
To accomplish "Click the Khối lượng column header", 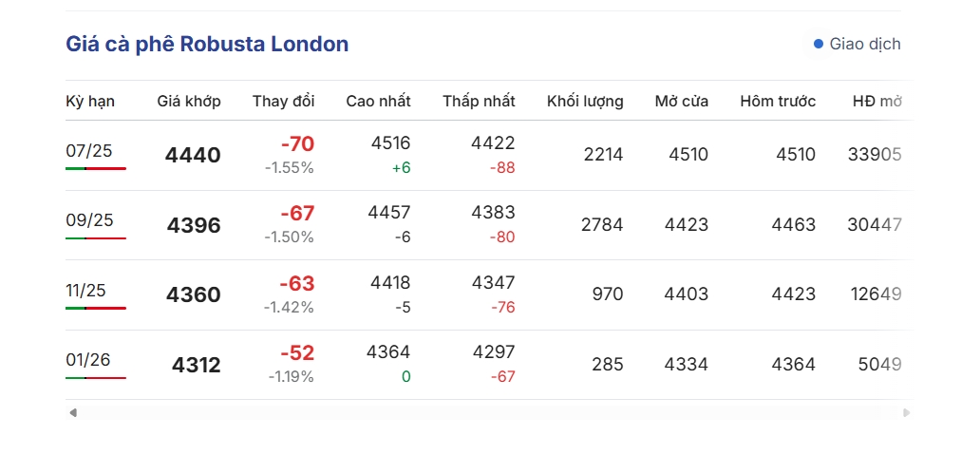I will pos(585,102).
